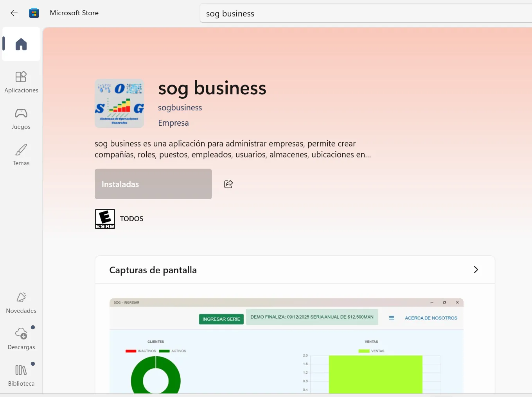Click the Instaladas button
This screenshot has width=532, height=397.
(x=153, y=184)
